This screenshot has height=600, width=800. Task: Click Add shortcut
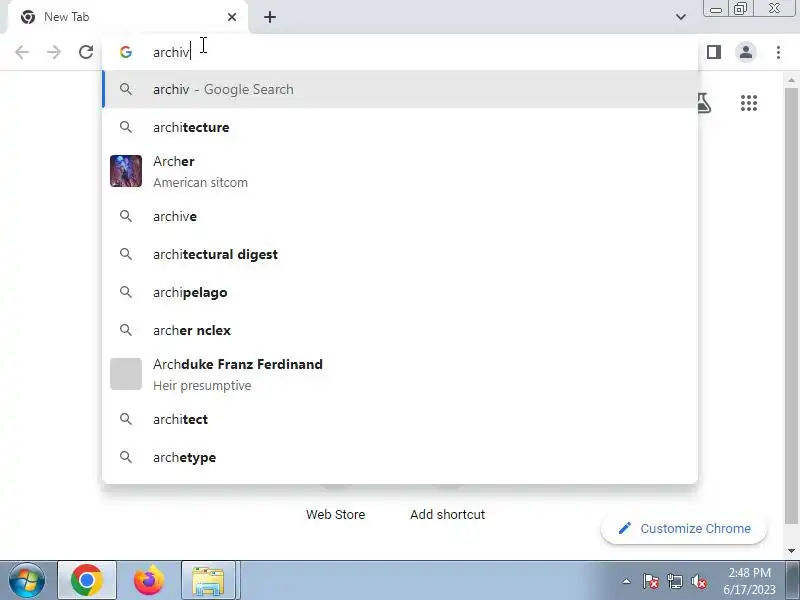pyautogui.click(x=447, y=514)
